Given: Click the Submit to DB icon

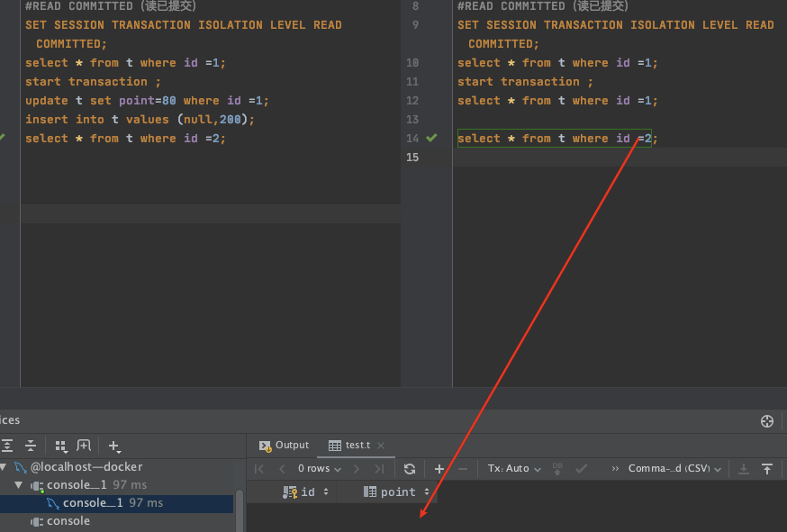Looking at the screenshot, I should 557,469.
